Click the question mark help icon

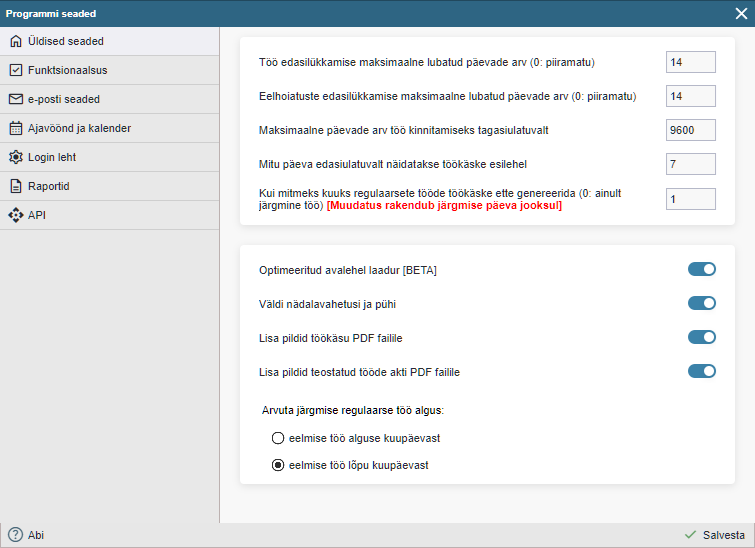(15, 535)
